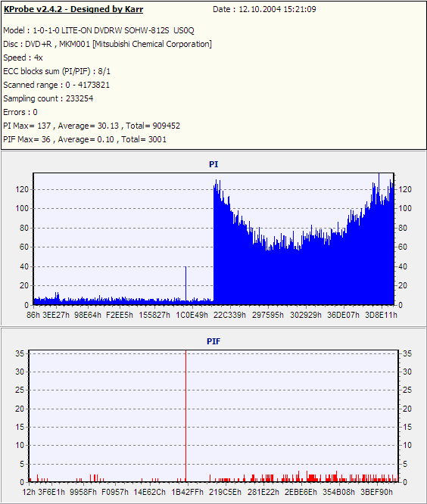Viewport: 427px width, 504px height.
Task: Click the PIF Max= 36 line
Action: pyautogui.click(x=85, y=139)
